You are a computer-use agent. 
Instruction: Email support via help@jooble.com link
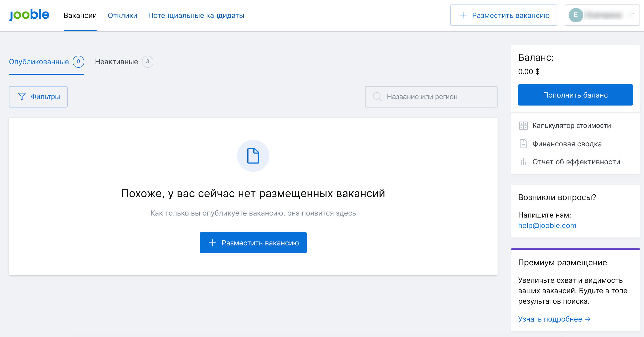[547, 225]
